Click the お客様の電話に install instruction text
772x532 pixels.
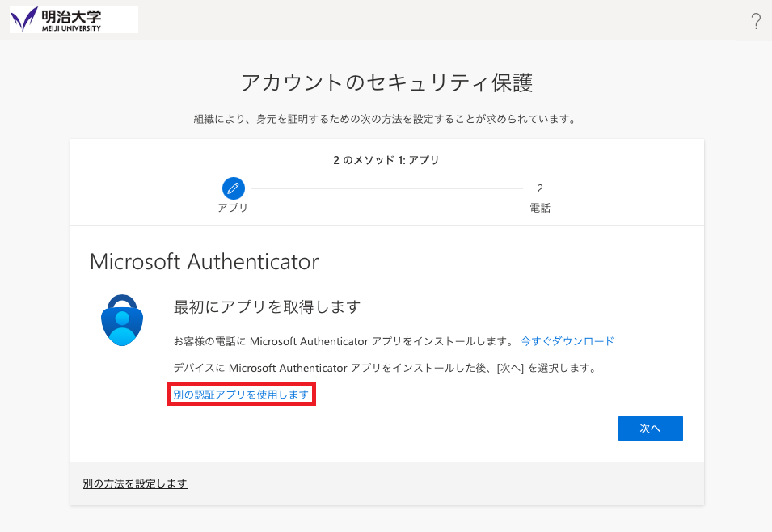[344, 341]
